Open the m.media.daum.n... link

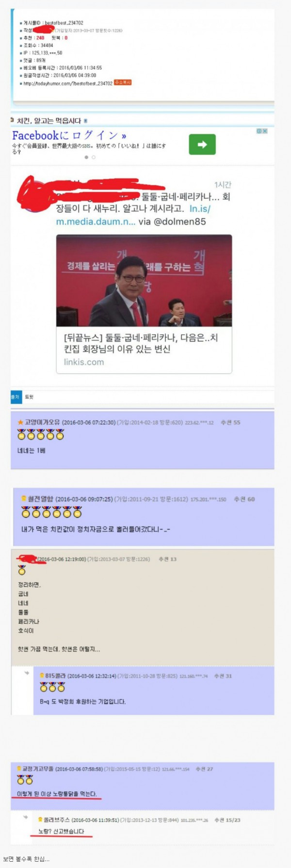click(96, 222)
